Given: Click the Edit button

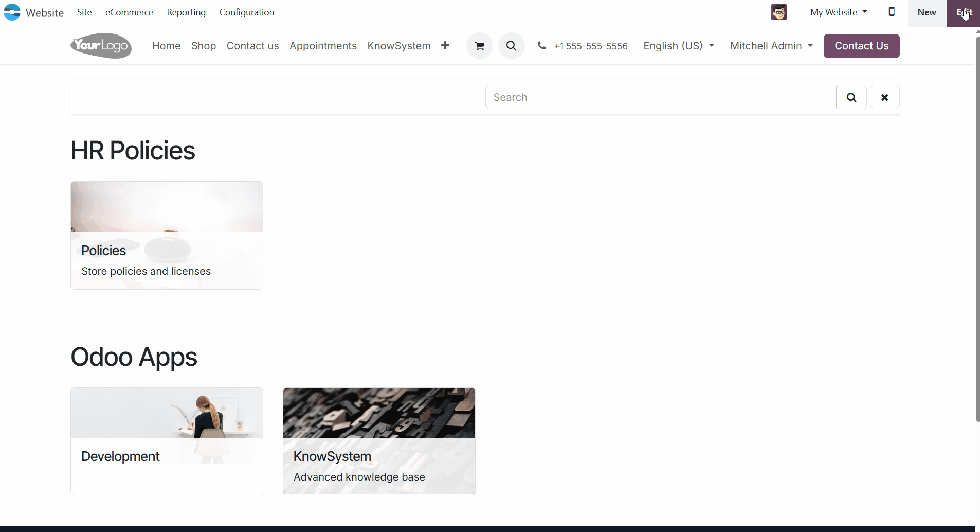Looking at the screenshot, I should 964,12.
